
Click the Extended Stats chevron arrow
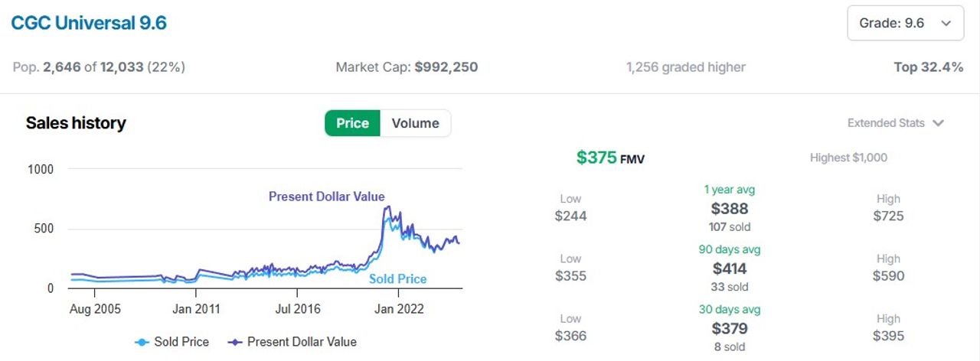click(x=939, y=123)
